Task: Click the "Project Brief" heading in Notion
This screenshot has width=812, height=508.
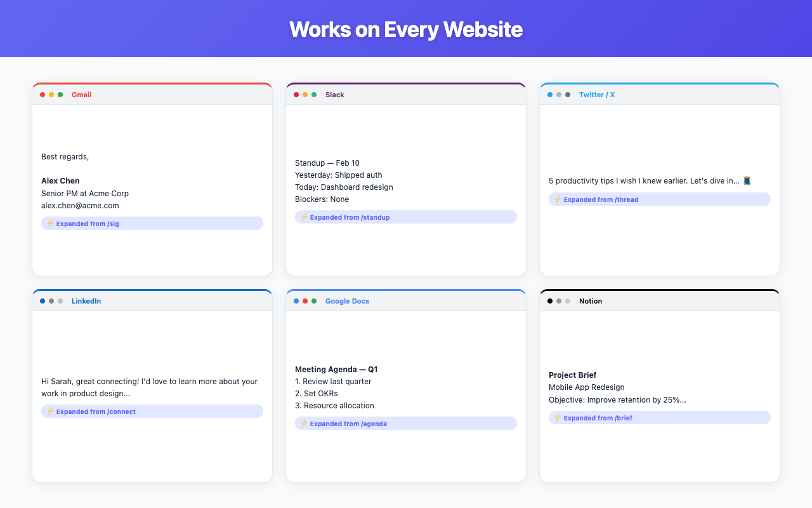Action: [x=573, y=375]
